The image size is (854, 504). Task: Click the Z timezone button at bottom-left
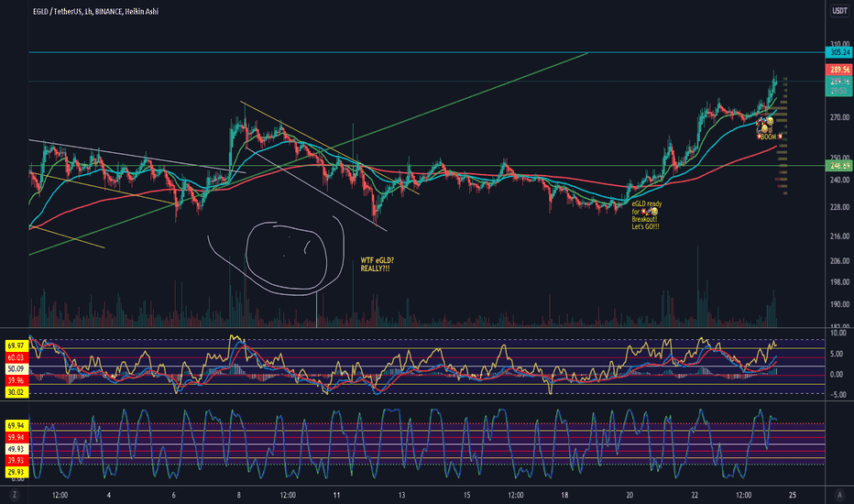pyautogui.click(x=14, y=495)
